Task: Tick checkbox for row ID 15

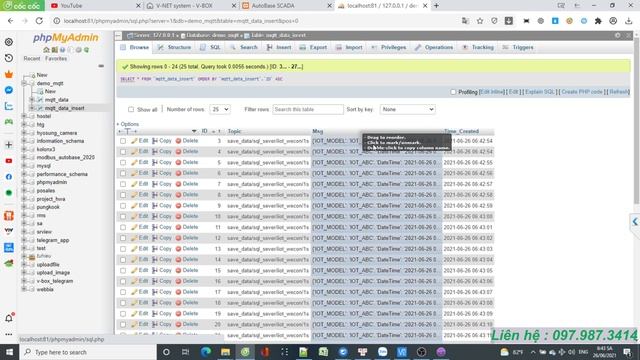Action: [x=123, y=271]
